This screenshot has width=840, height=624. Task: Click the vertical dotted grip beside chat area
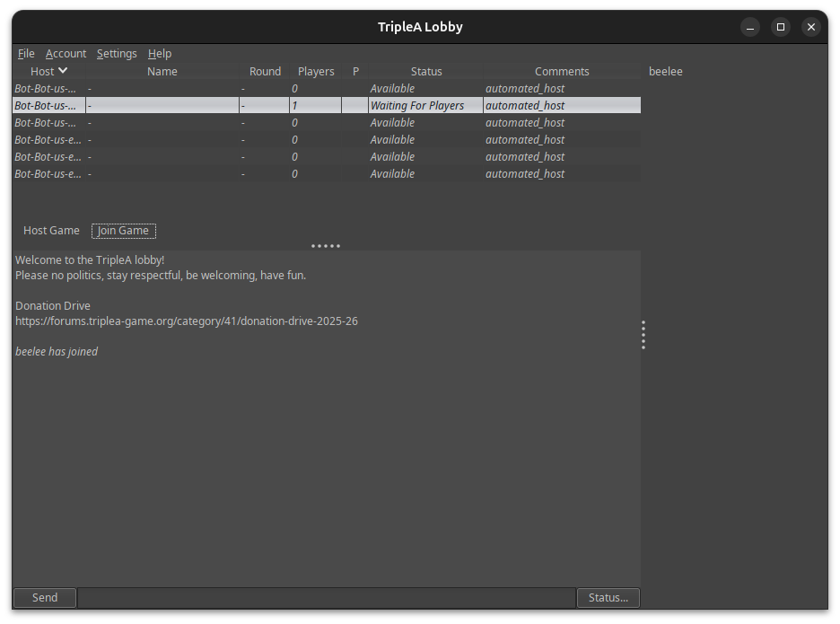point(643,334)
